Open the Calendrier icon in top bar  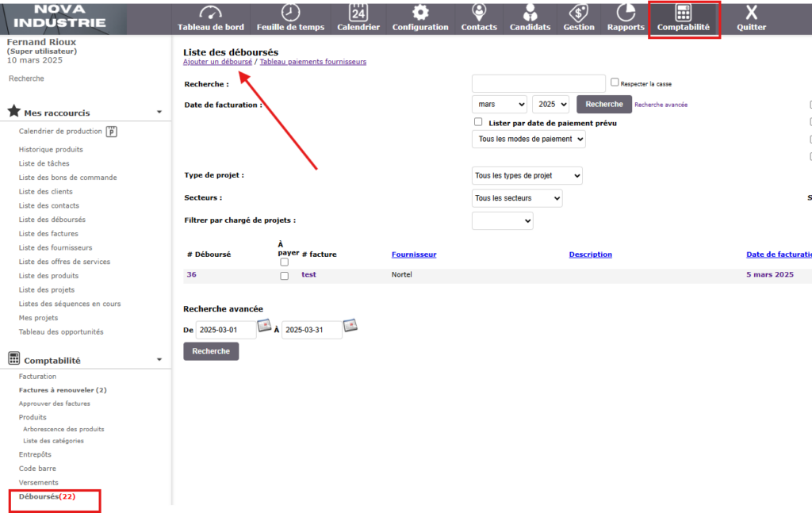click(x=358, y=13)
